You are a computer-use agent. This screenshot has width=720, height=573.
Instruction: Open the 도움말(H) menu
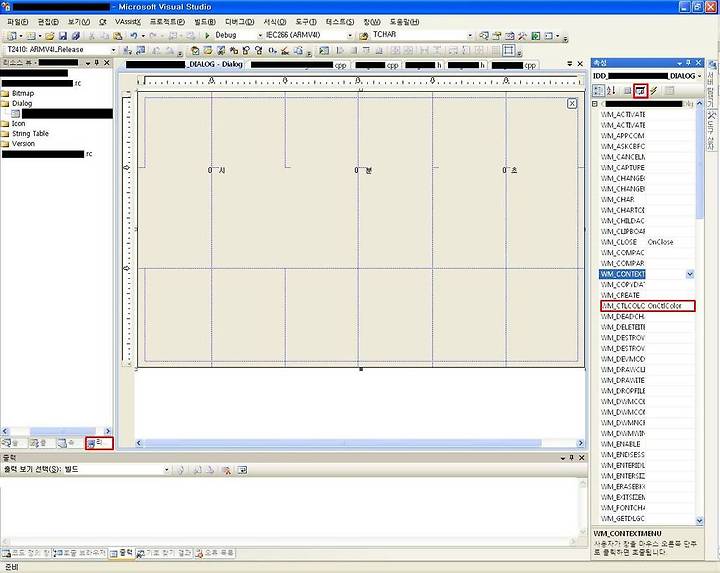pos(404,22)
